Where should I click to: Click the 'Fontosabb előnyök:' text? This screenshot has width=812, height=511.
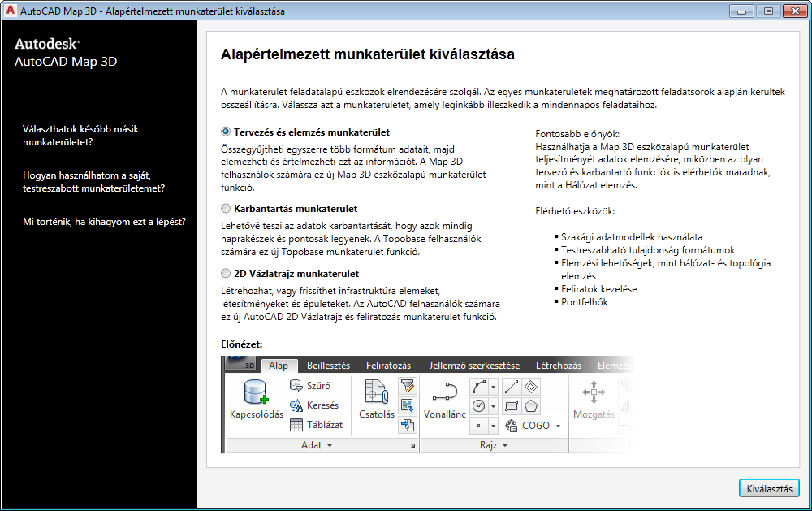click(577, 134)
